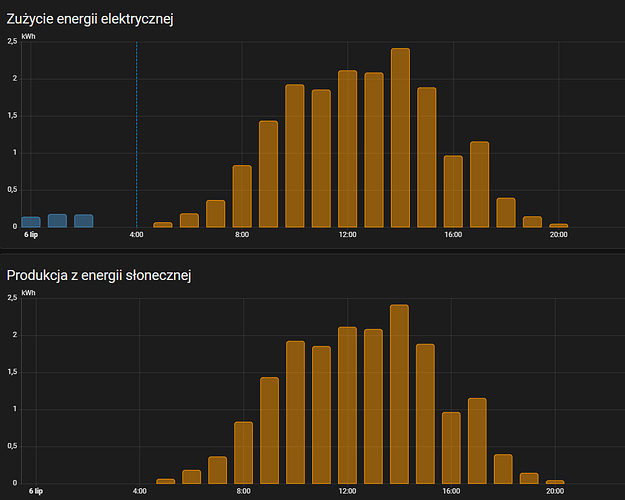Viewport: 625px width, 500px height.
Task: Click the '1,5' y-axis label in the Produkcja chart
Action: 12,372
